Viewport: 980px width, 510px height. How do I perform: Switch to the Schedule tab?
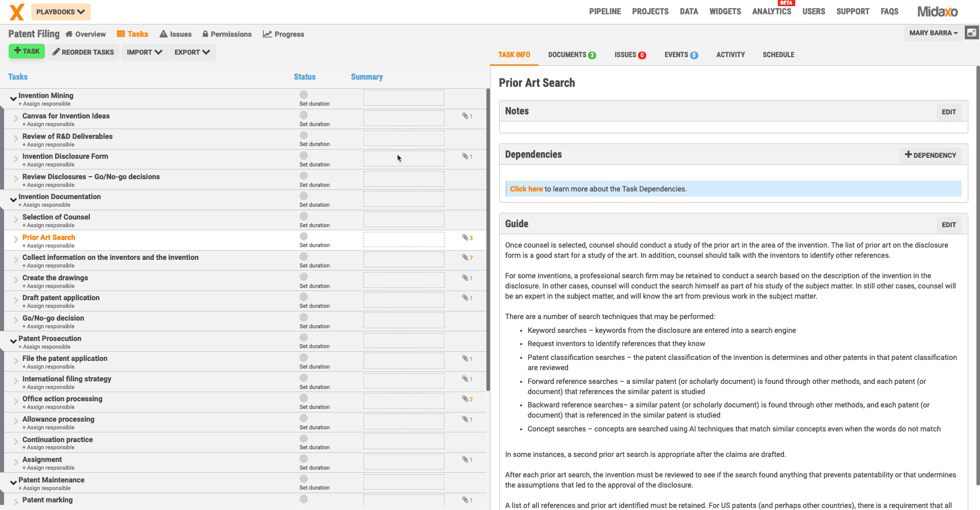(778, 55)
